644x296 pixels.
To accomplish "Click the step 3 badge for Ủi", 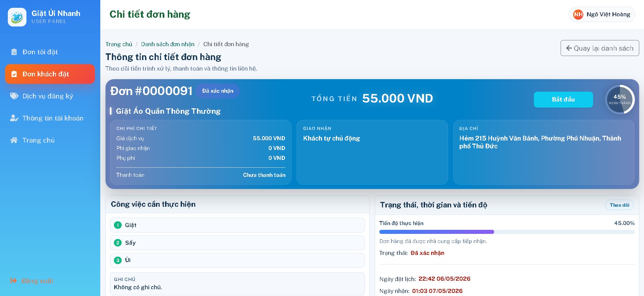I will tap(118, 260).
